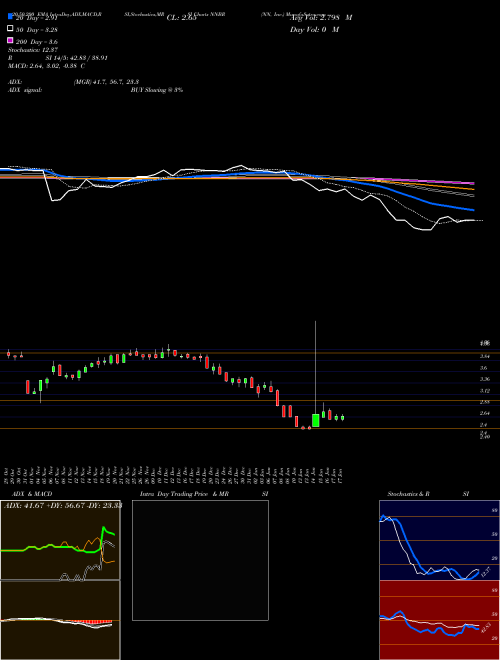This screenshot has width=500, height=660.
Task: Click the 'Avg Vol: 2.798 M' label
Action: pyautogui.click(x=321, y=18)
